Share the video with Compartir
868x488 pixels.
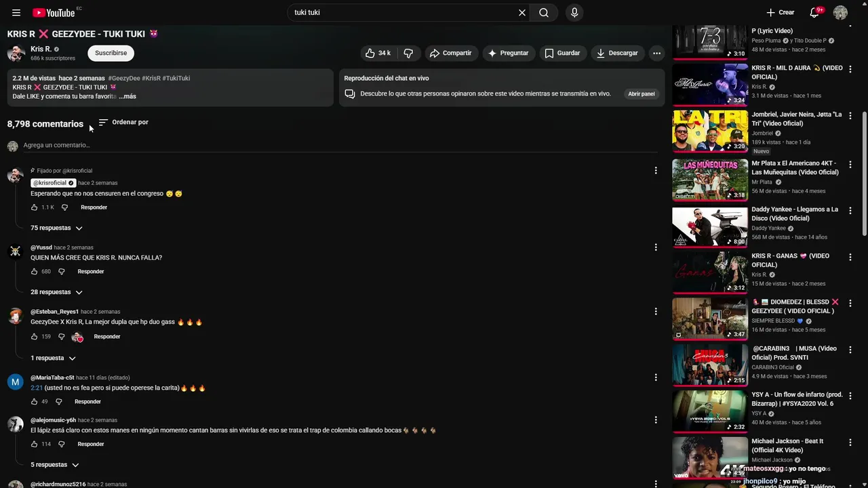pyautogui.click(x=450, y=53)
